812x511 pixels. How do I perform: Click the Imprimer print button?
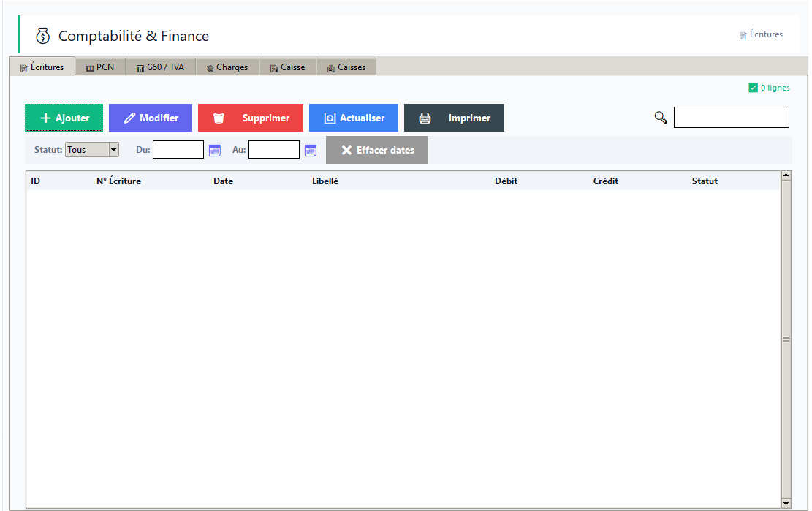tap(454, 118)
